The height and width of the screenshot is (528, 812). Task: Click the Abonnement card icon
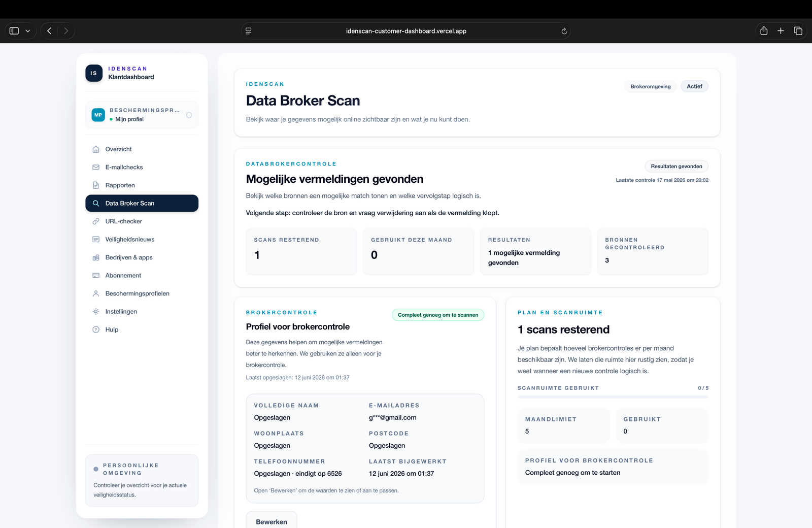click(96, 276)
